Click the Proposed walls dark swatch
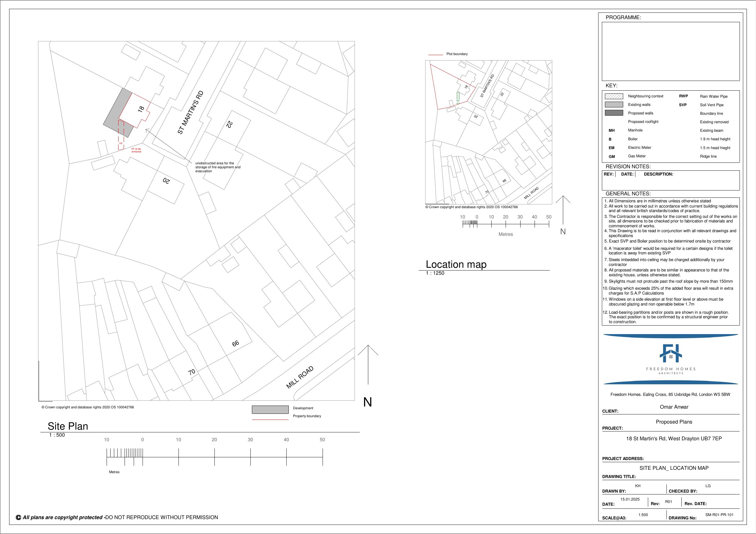 [x=614, y=113]
